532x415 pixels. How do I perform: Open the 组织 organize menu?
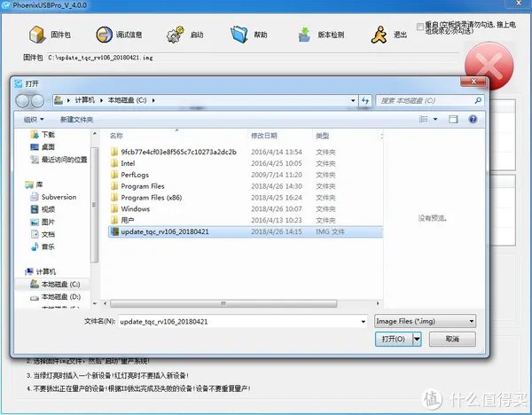click(34, 120)
